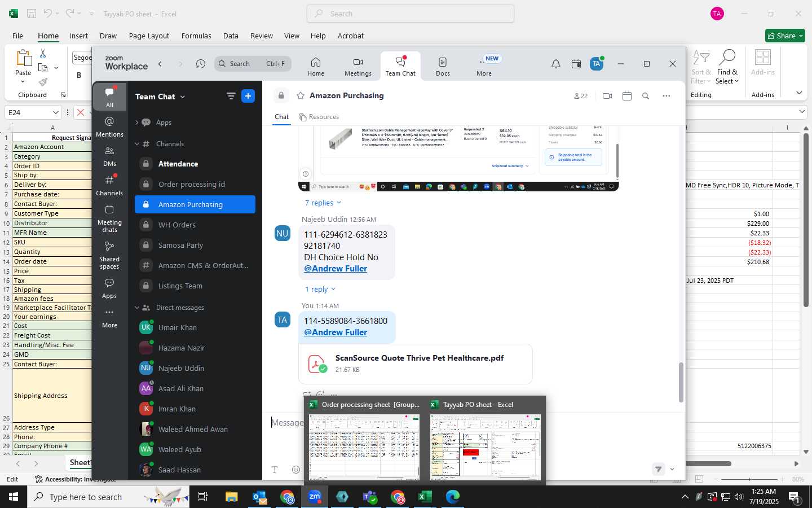Open Zoom notifications bell
The height and width of the screenshot is (508, 812).
pos(556,64)
